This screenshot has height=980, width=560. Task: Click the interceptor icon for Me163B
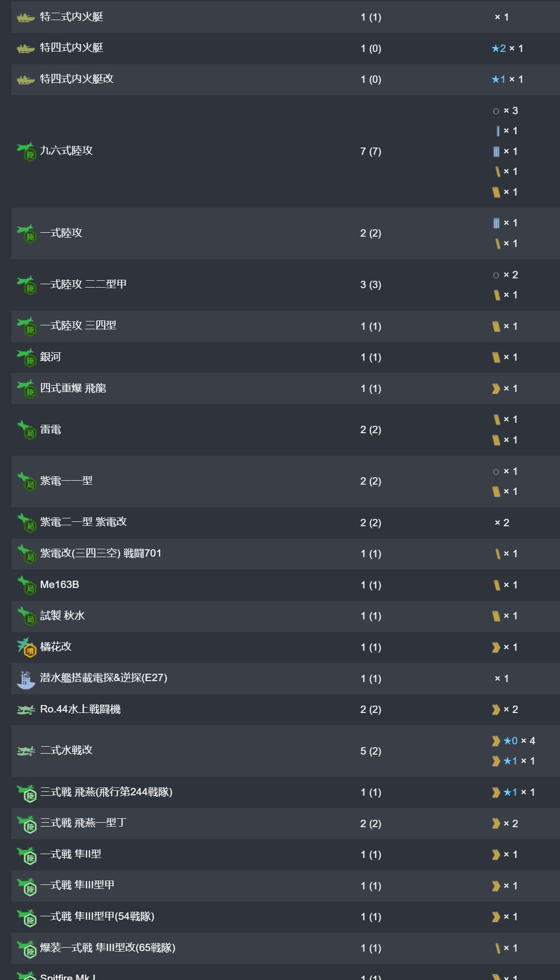(26, 585)
